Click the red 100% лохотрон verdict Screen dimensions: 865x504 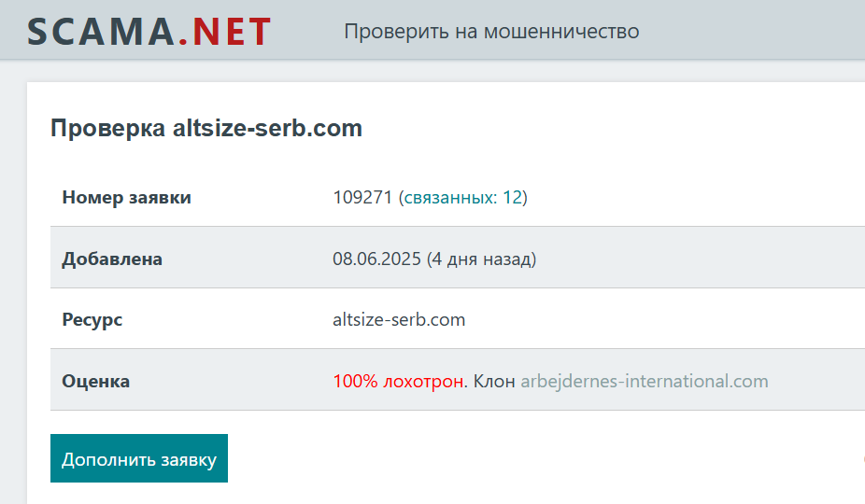pyautogui.click(x=399, y=381)
